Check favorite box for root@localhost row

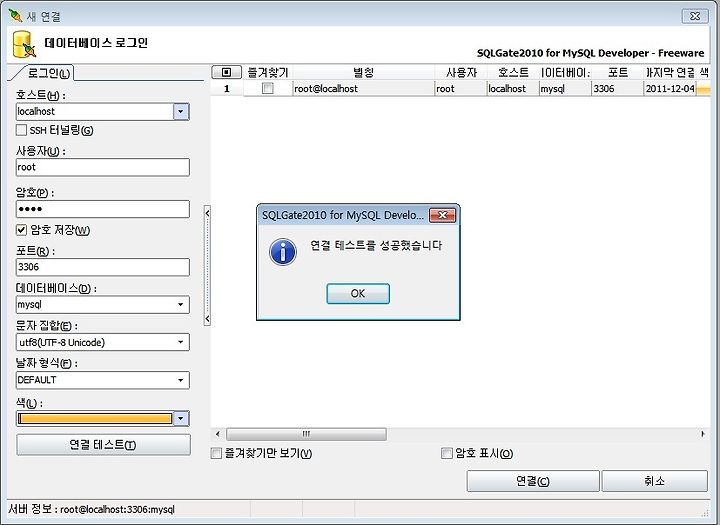click(267, 88)
